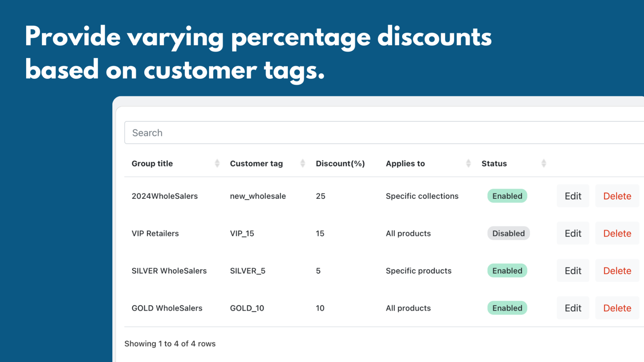
Task: Click Disabled badge for VIP Retailers
Action: pyautogui.click(x=508, y=233)
